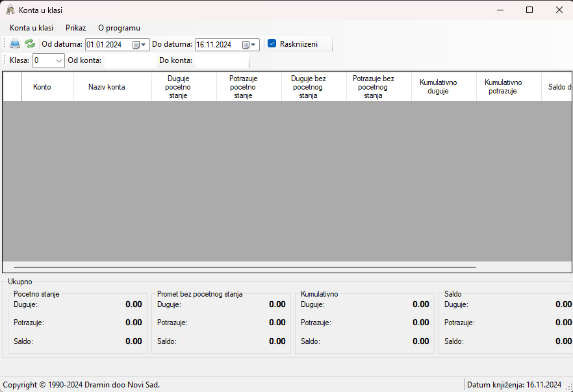The height and width of the screenshot is (392, 573).
Task: Open the Konta u klasi menu
Action: click(31, 28)
